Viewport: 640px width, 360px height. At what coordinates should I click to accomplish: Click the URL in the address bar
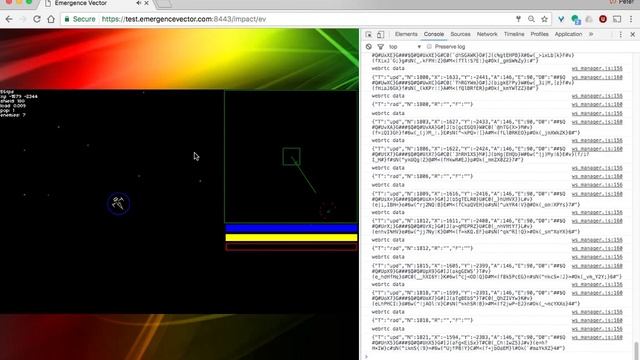(x=184, y=19)
